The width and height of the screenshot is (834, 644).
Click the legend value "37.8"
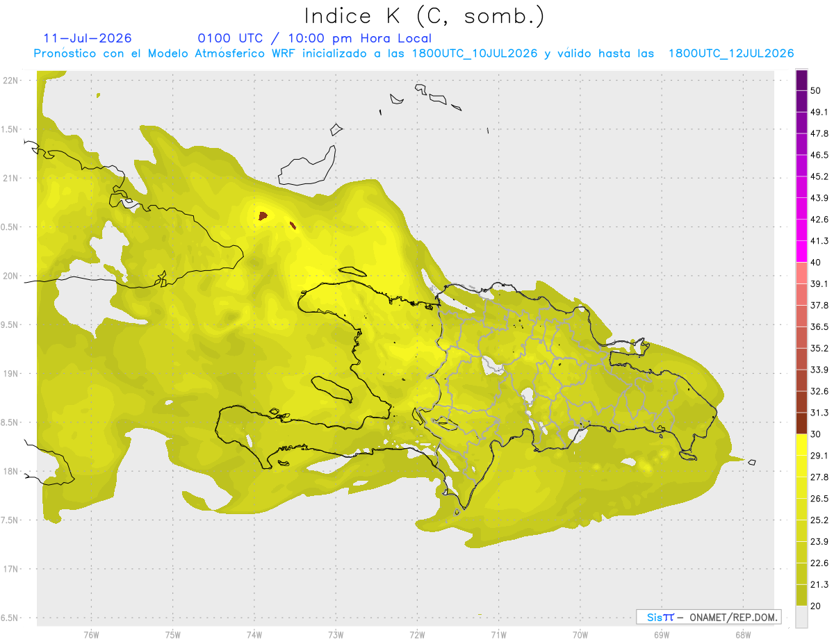coord(819,306)
